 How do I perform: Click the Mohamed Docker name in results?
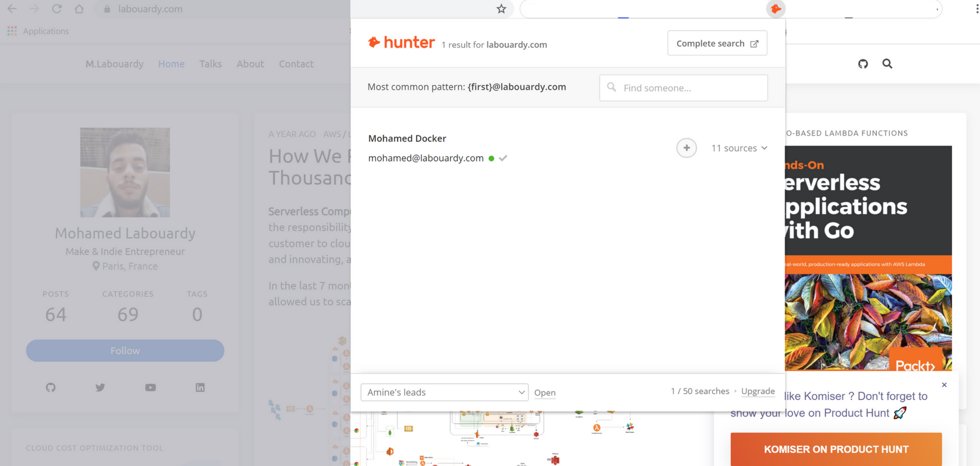(x=407, y=139)
